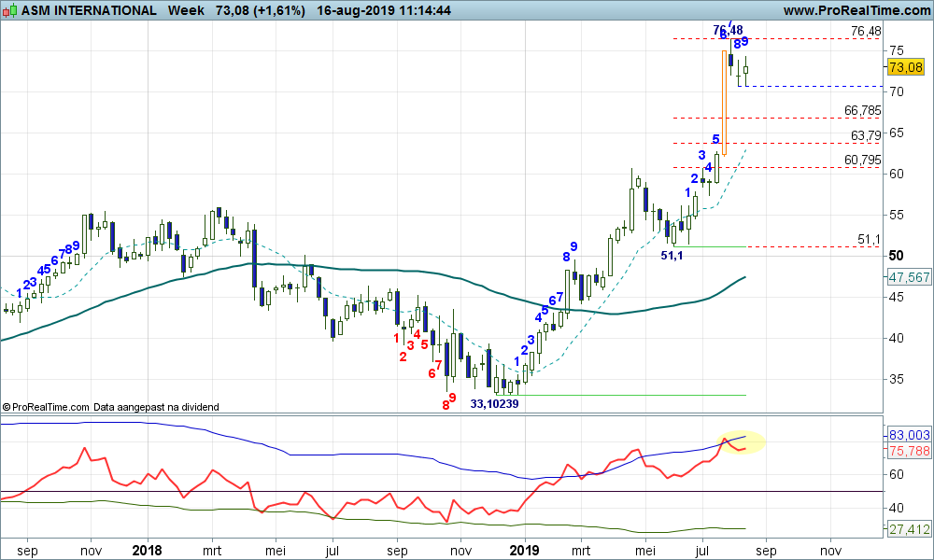Viewport: 934px width, 560px height.
Task: Click the ProRealTime.com Data aangepast na dividend notice
Action: pyautogui.click(x=111, y=407)
